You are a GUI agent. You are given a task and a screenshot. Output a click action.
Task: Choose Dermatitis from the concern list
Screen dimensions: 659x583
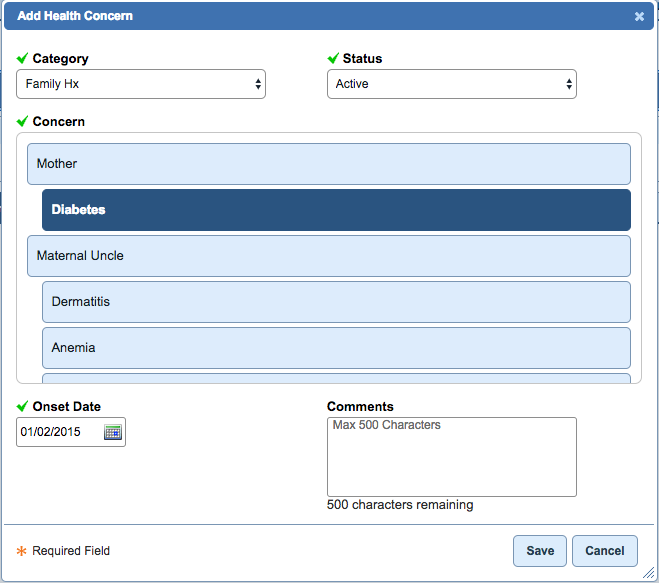(x=336, y=302)
